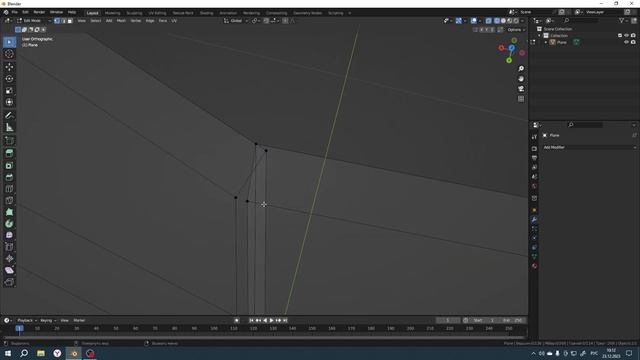Select the Scale tool
This screenshot has width=640, height=360.
[x=9, y=91]
